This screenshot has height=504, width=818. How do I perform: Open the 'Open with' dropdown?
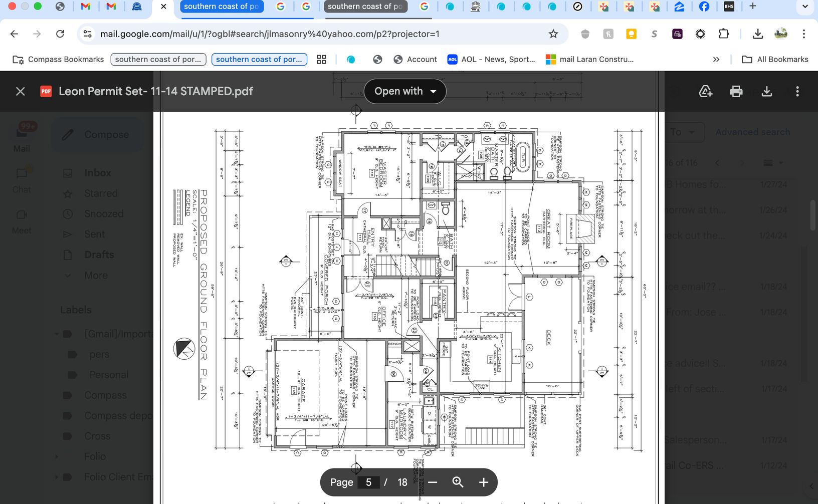405,91
